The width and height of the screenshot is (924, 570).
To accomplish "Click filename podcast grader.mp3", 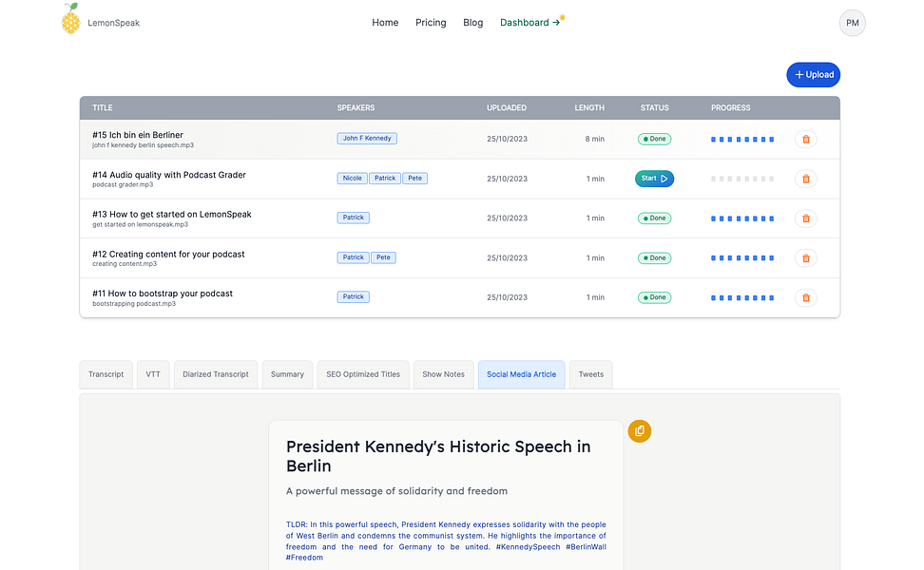I will click(x=123, y=184).
